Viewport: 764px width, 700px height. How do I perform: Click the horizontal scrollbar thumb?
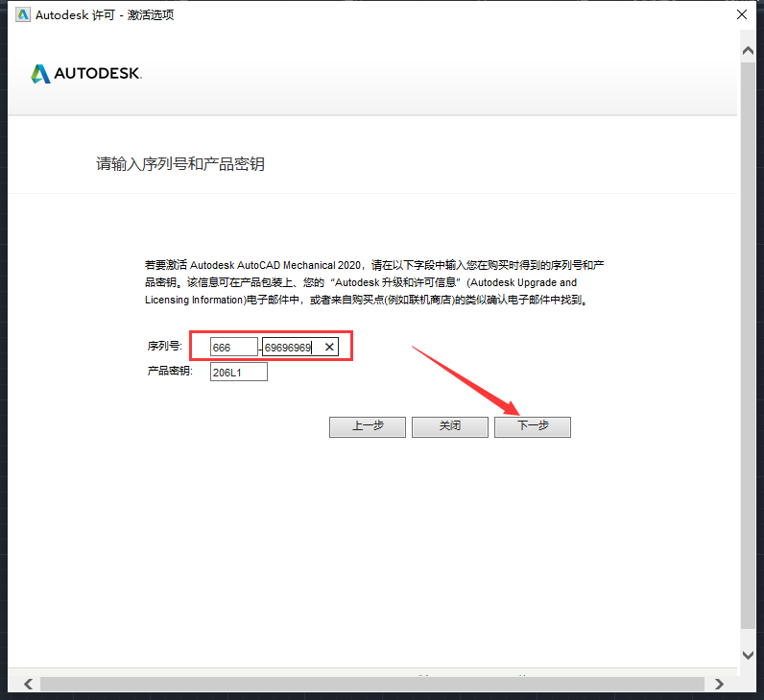(x=372, y=684)
